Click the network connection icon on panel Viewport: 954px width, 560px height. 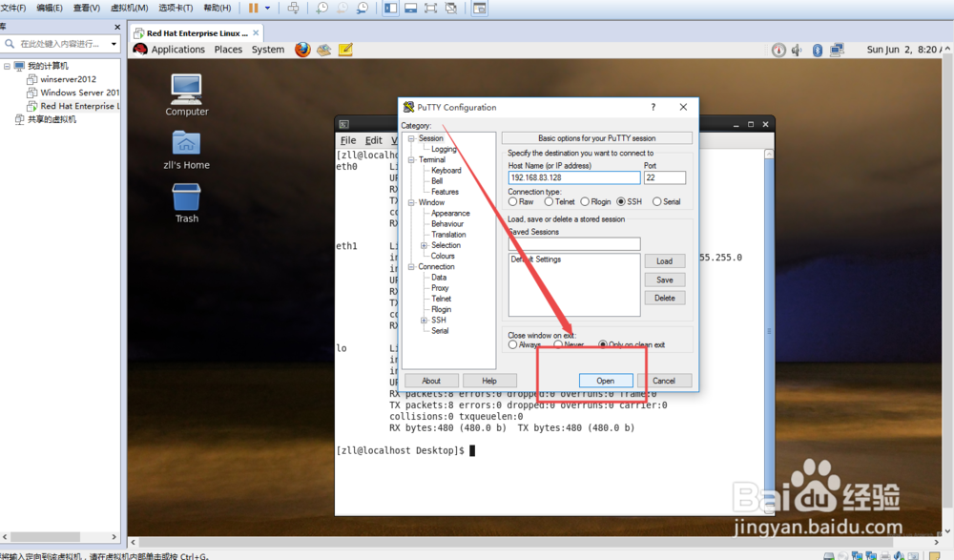[838, 50]
